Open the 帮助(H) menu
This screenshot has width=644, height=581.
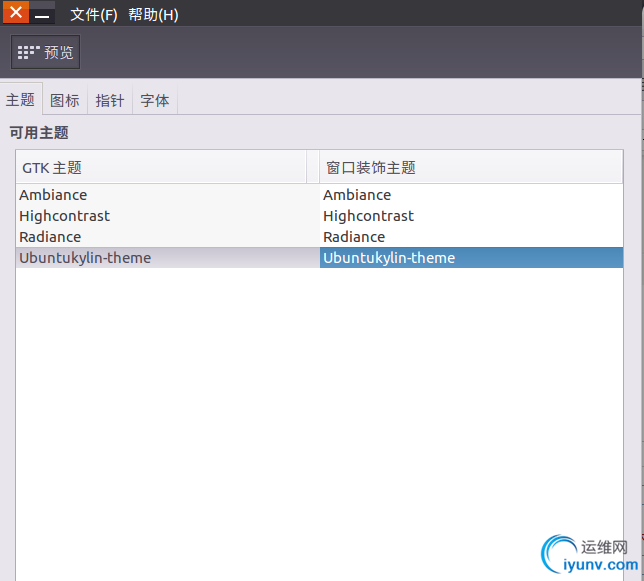(153, 15)
